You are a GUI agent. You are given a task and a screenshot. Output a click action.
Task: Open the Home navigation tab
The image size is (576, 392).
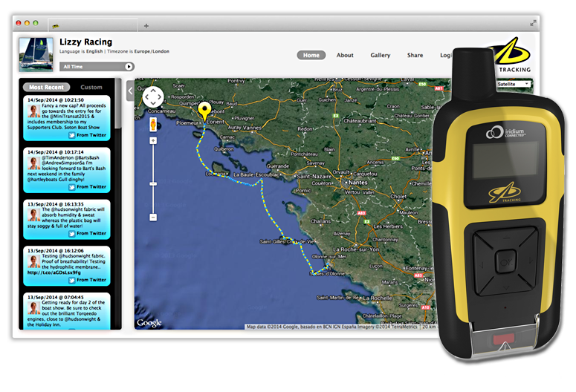tap(311, 55)
